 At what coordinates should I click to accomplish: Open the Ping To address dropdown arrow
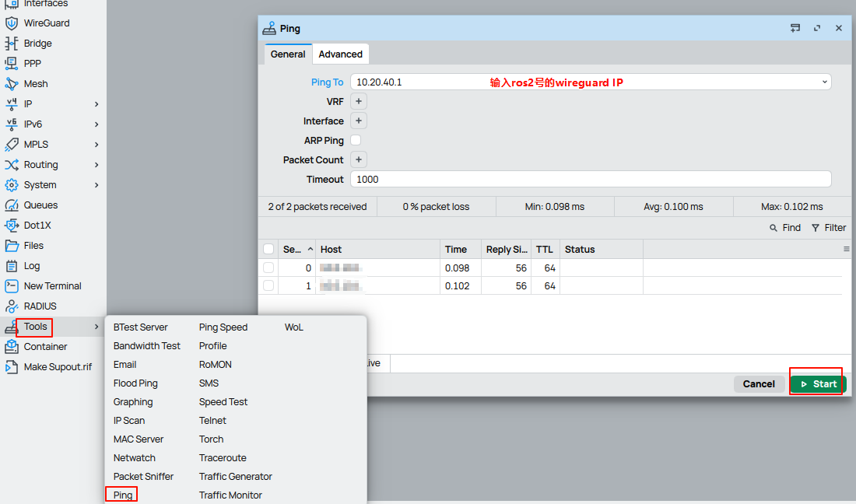point(824,82)
